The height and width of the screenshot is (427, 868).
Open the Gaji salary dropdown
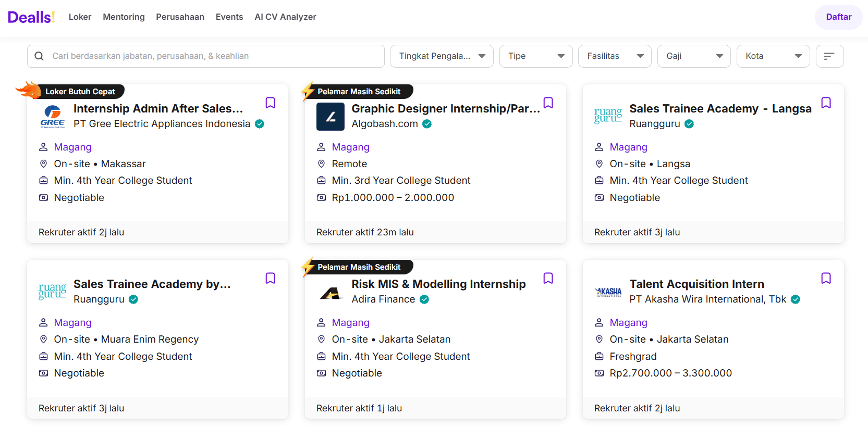pyautogui.click(x=694, y=56)
